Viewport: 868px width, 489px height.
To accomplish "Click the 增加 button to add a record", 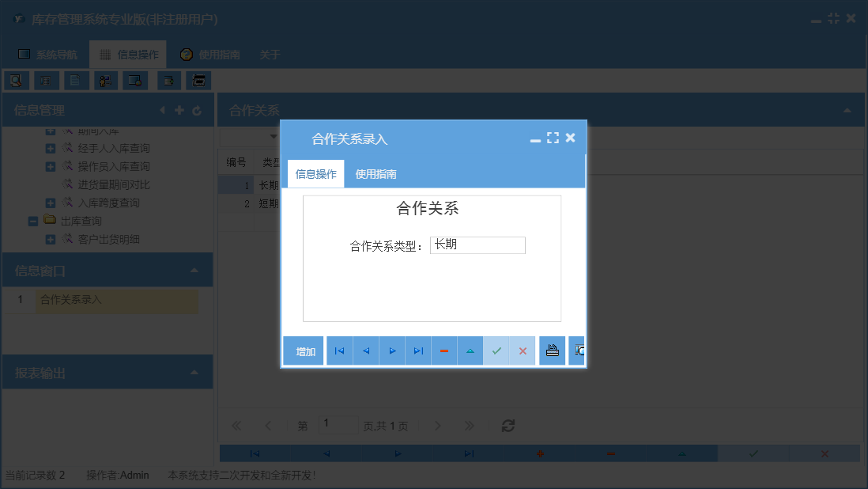I will tap(303, 350).
